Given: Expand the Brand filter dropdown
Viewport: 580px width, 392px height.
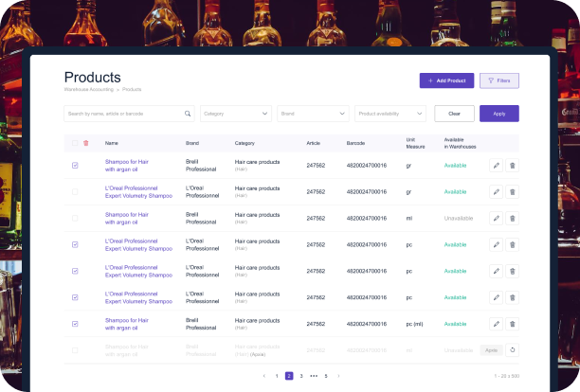Looking at the screenshot, I should click(x=313, y=114).
